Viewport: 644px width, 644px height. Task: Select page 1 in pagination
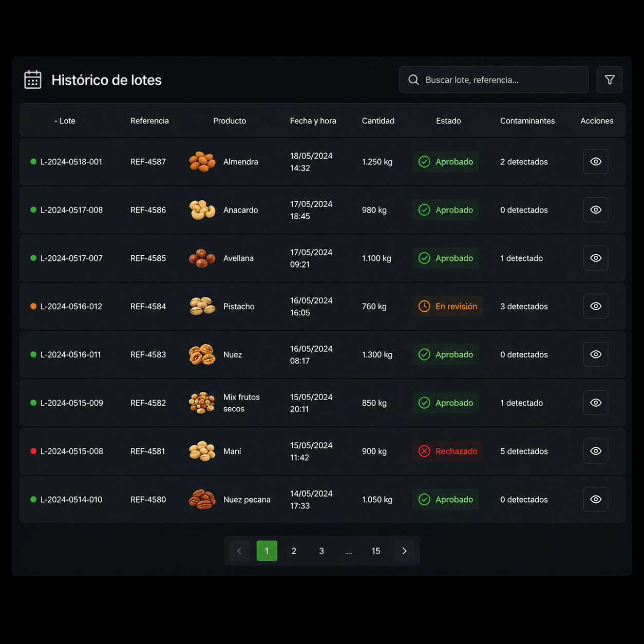[x=267, y=551]
